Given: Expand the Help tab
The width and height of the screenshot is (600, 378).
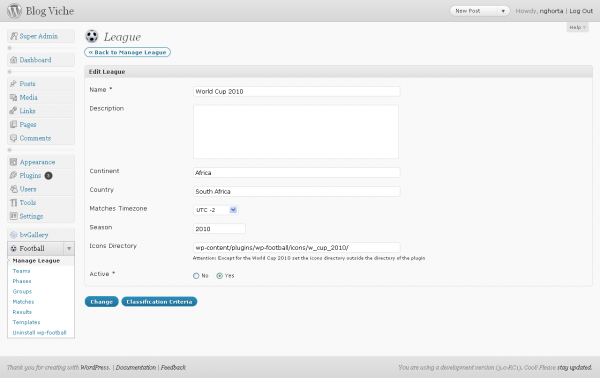Looking at the screenshot, I should [577, 27].
